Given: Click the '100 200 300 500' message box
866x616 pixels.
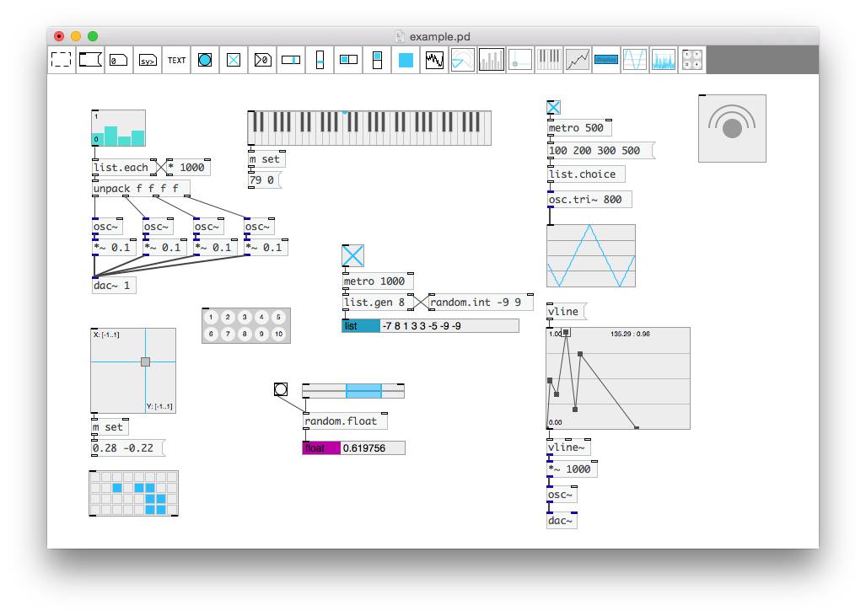Looking at the screenshot, I should (x=600, y=150).
